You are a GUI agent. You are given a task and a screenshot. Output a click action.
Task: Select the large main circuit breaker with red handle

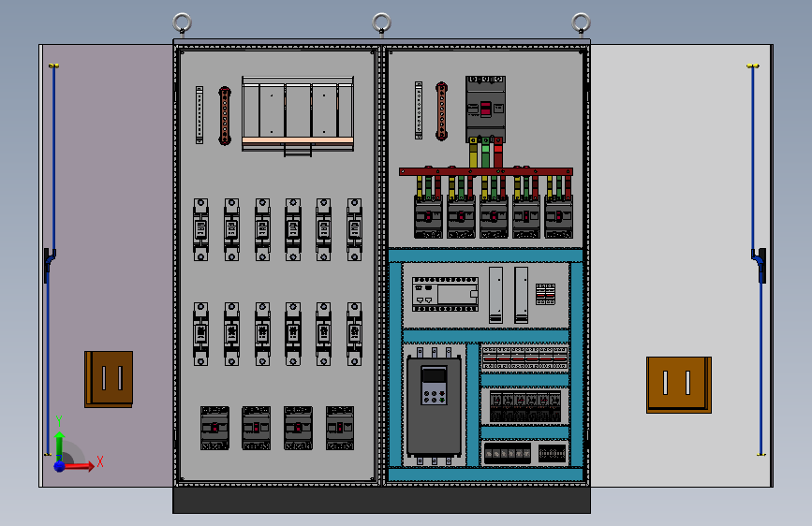[486, 110]
